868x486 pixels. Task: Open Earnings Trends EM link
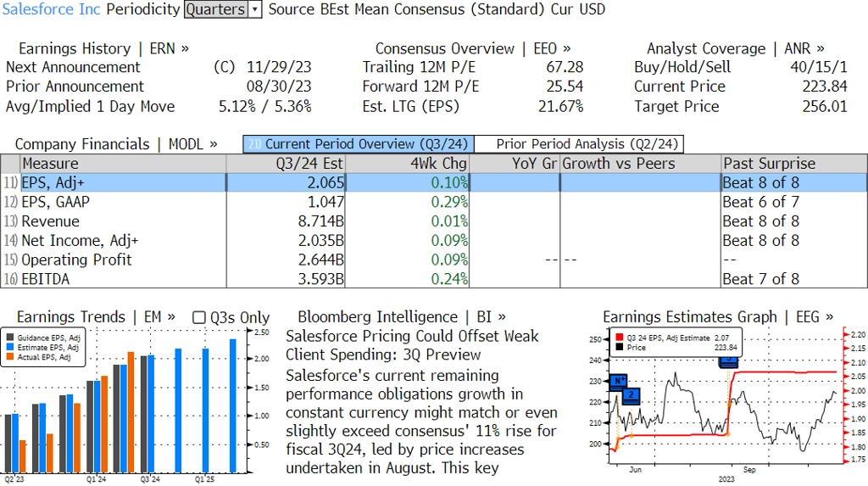click(96, 317)
